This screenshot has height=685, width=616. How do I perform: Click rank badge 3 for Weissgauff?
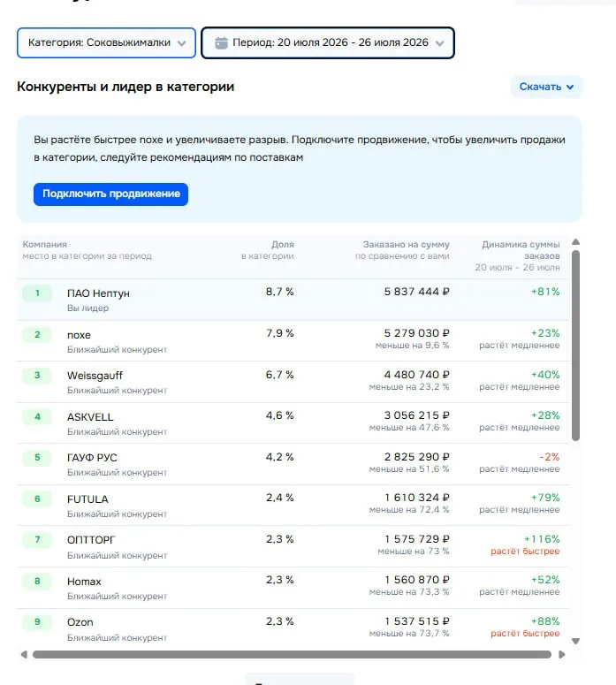click(x=37, y=376)
